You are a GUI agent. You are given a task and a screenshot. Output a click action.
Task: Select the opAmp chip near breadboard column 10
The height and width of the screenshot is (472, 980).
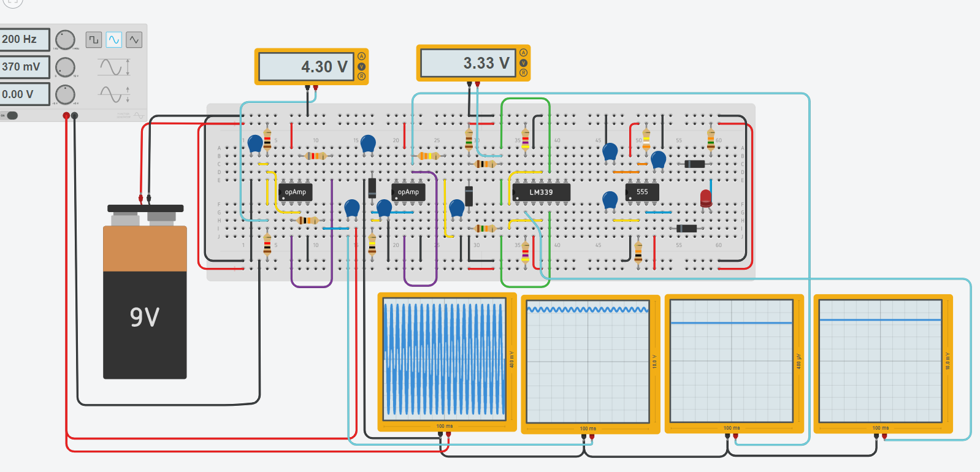(296, 192)
